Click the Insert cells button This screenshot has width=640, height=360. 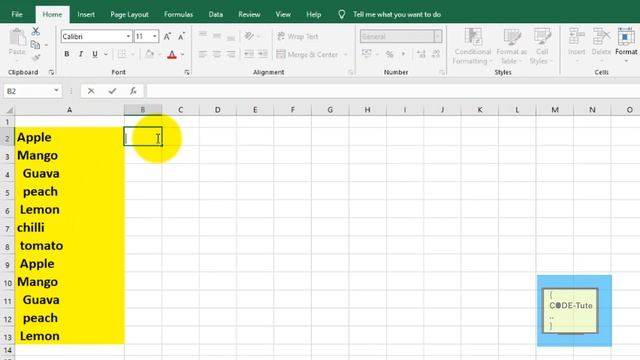(576, 45)
